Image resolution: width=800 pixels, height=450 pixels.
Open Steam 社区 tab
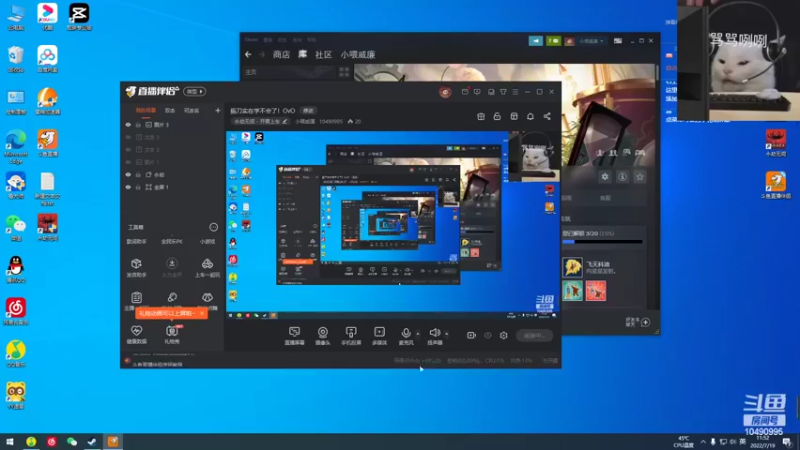point(323,54)
